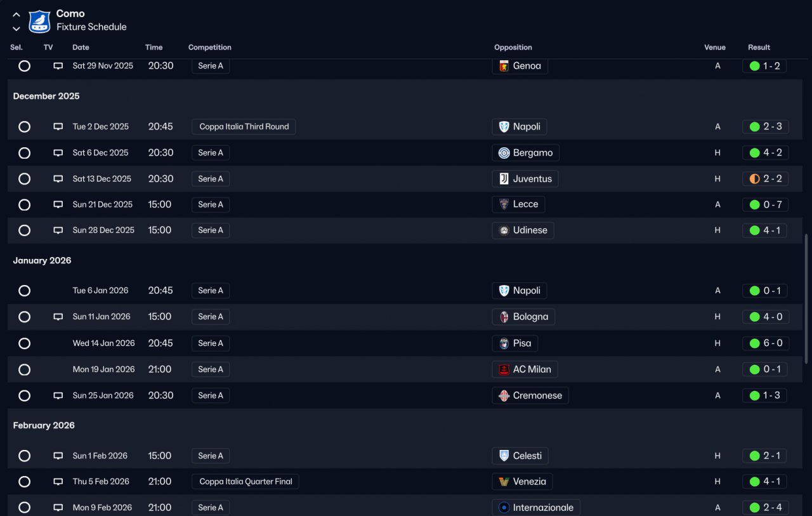Click the Venezia club crest icon
This screenshot has width=812, height=516.
pos(504,482)
